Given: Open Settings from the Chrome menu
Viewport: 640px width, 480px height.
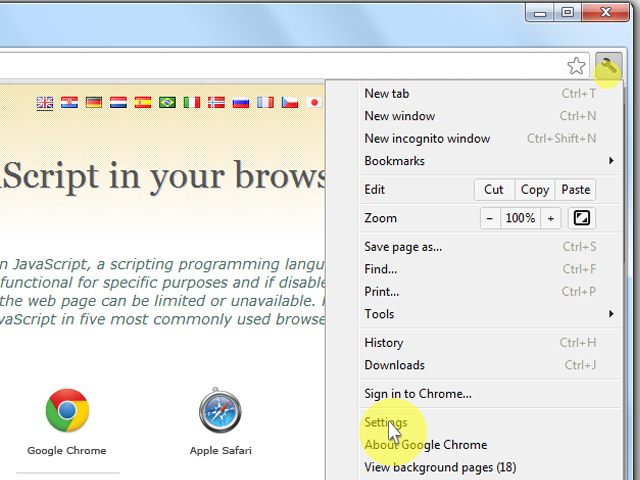Looking at the screenshot, I should click(x=386, y=423).
